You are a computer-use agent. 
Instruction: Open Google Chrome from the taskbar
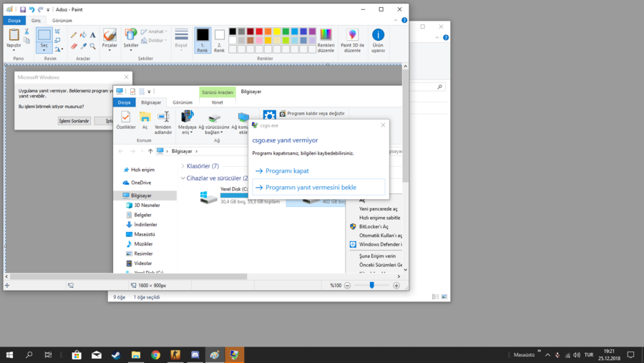click(155, 355)
